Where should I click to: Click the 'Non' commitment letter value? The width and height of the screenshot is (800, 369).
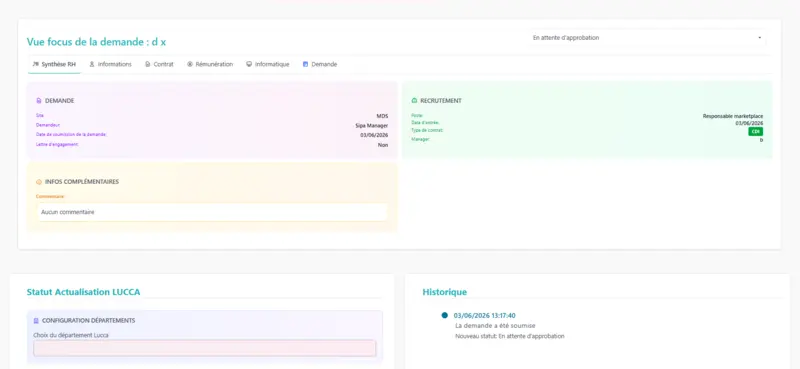383,145
